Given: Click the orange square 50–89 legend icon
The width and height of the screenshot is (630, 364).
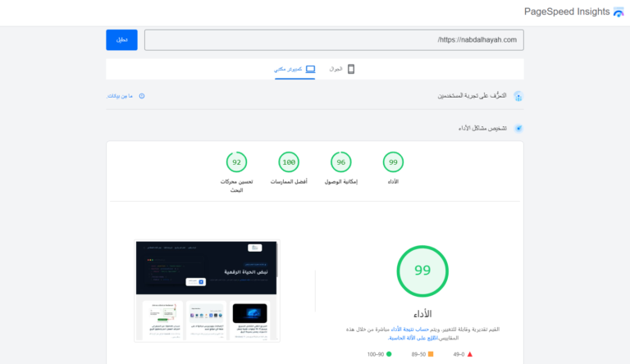Looking at the screenshot, I should (x=431, y=354).
